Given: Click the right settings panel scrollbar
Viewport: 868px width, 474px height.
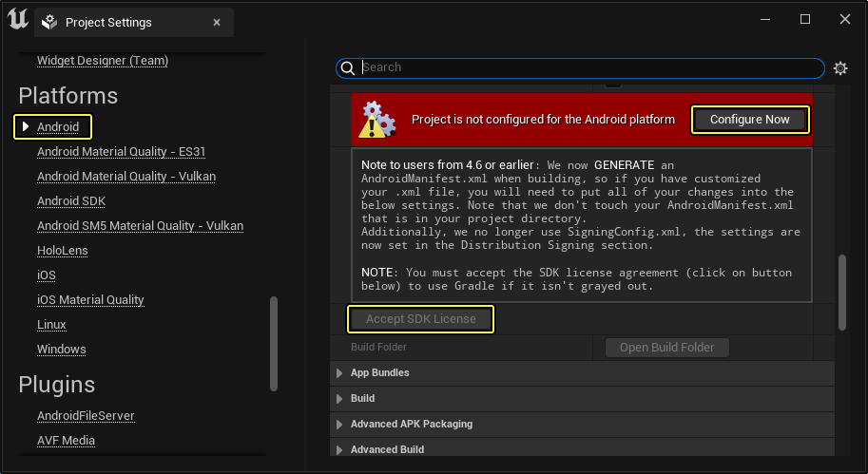Looking at the screenshot, I should click(x=842, y=292).
